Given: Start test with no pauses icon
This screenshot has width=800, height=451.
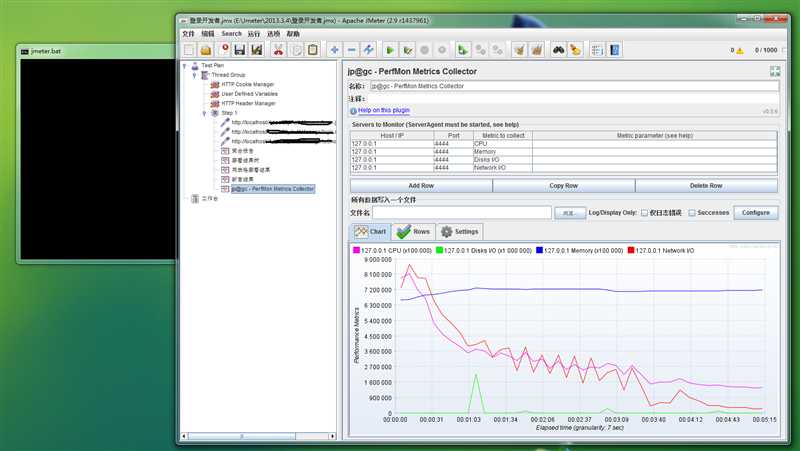Looking at the screenshot, I should 407,50.
